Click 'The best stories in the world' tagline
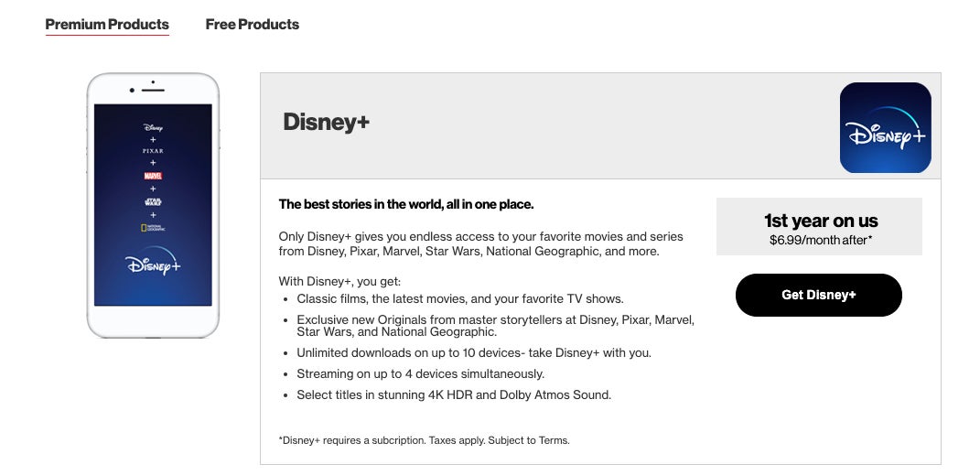 pyautogui.click(x=406, y=204)
